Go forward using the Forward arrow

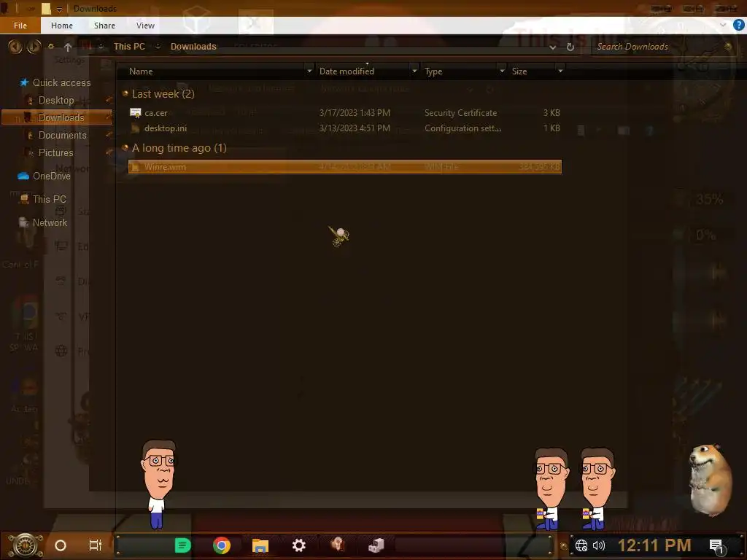34,46
